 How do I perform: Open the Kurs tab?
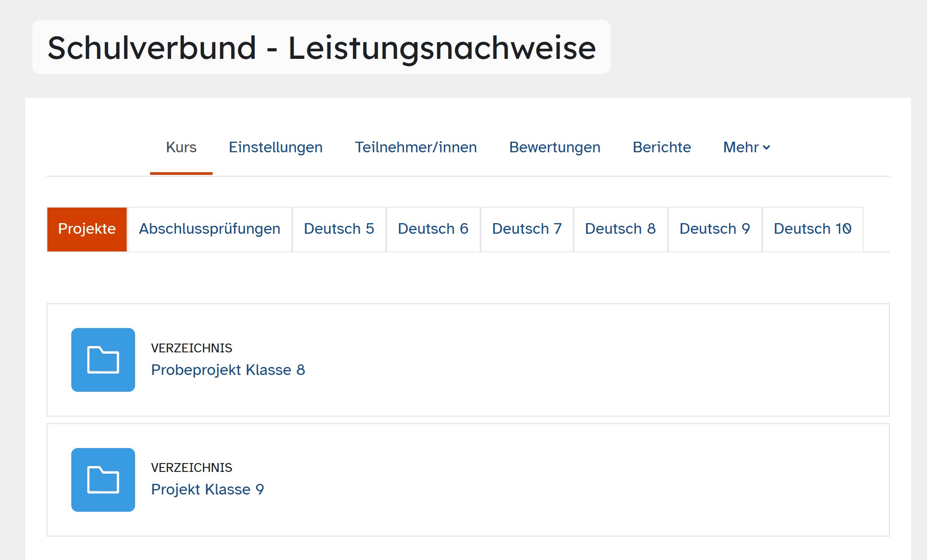[181, 147]
